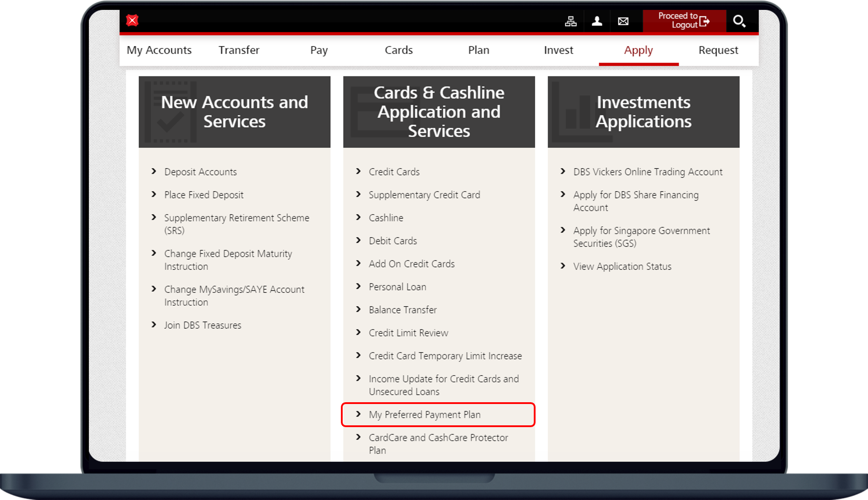Click Join DBS Treasures link

coord(203,325)
